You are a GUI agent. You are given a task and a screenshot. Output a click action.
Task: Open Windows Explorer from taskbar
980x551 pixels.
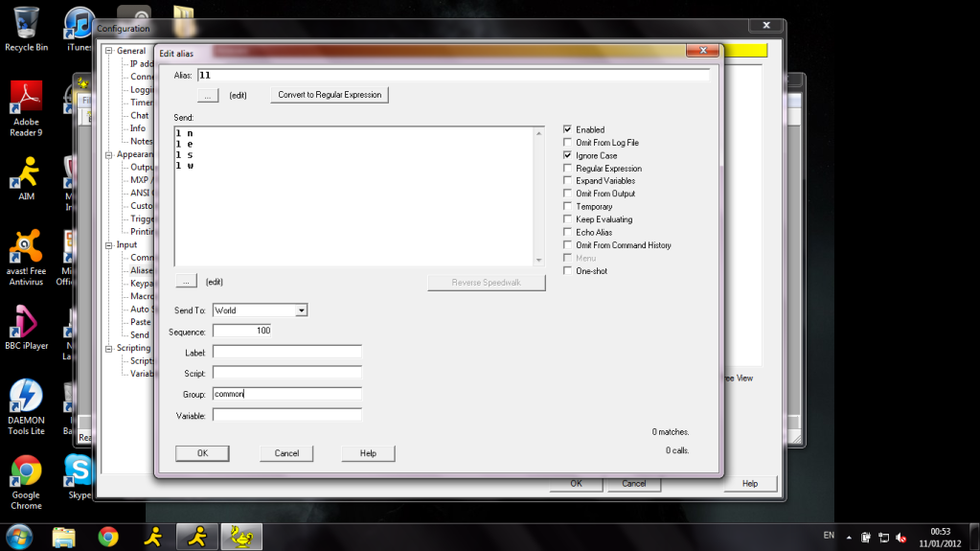click(64, 537)
